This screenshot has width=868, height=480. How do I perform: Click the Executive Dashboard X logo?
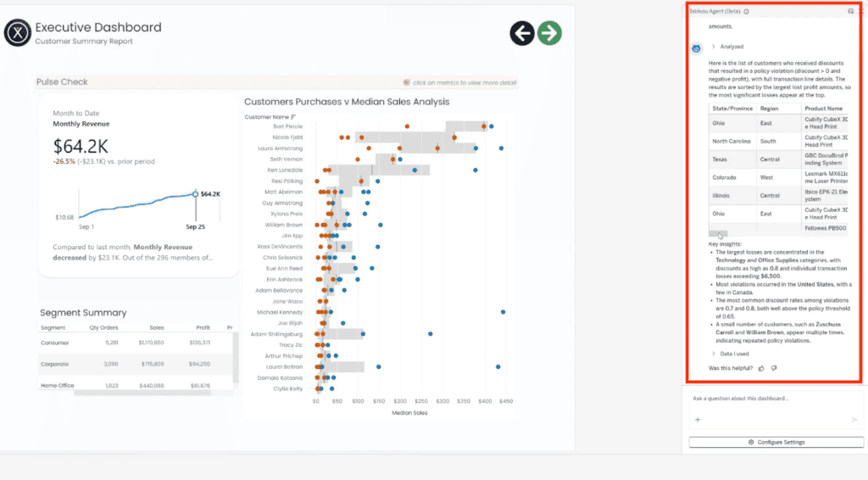click(18, 33)
